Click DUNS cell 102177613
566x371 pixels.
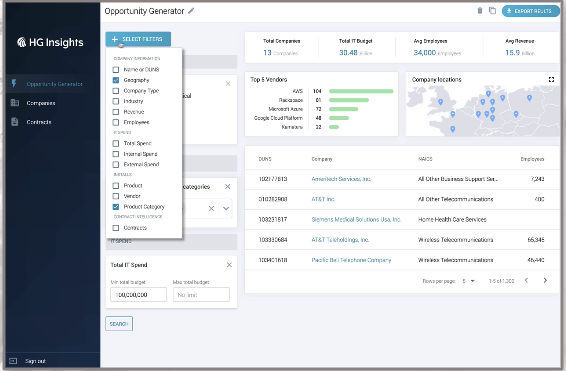coord(273,179)
